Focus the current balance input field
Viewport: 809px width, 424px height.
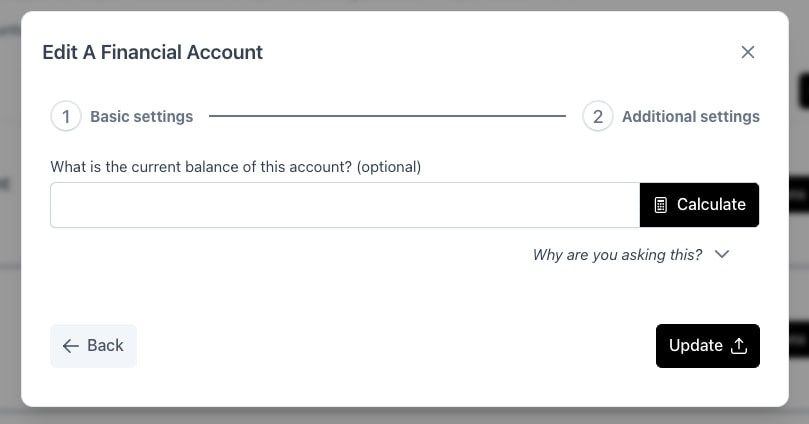click(345, 205)
